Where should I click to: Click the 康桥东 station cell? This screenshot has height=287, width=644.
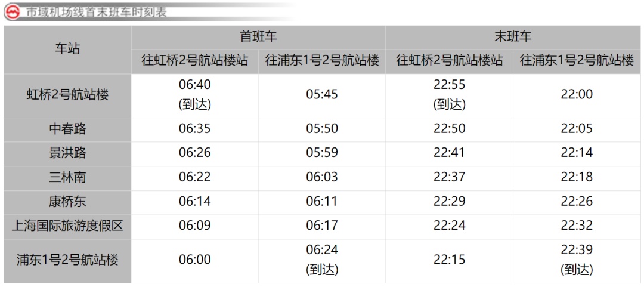(x=67, y=202)
